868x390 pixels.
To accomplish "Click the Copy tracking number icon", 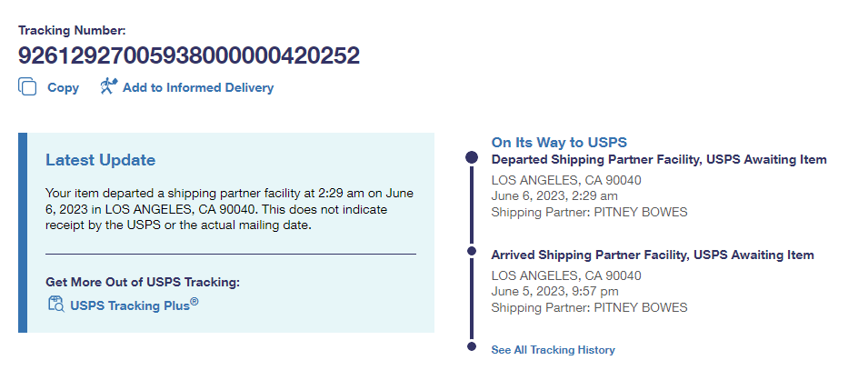I will 27,87.
